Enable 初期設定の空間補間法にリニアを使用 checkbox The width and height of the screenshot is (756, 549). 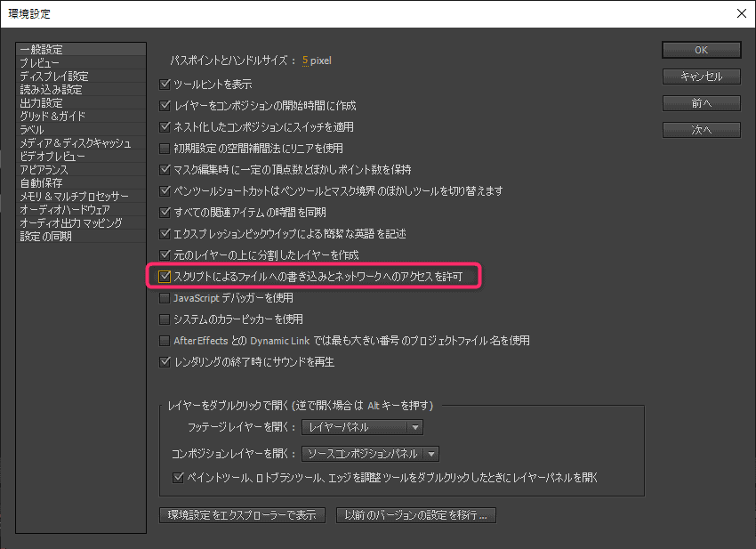pyautogui.click(x=164, y=149)
